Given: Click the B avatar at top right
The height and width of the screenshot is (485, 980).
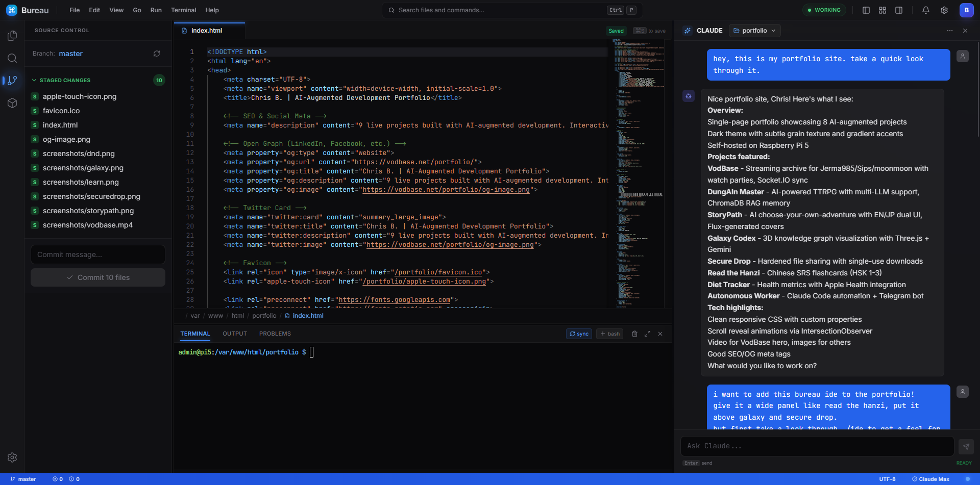Looking at the screenshot, I should click(x=966, y=10).
